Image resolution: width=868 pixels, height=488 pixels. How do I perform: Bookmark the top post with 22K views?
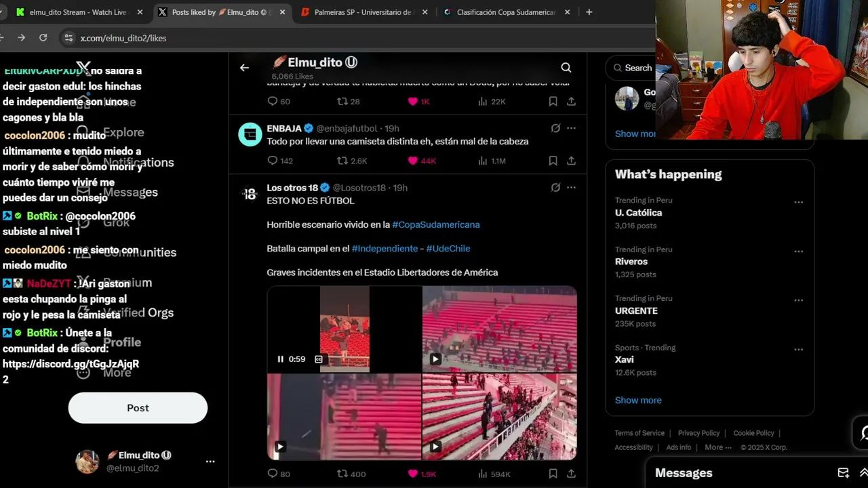(x=553, y=101)
